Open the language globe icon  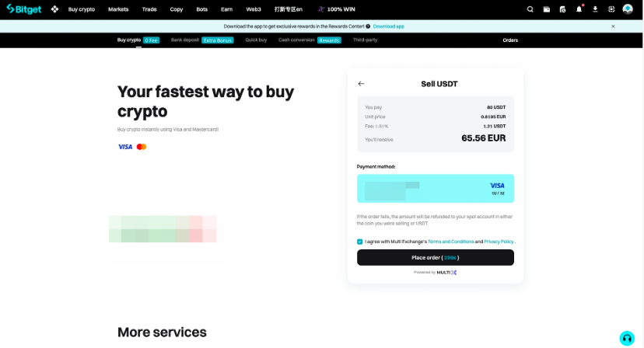pyautogui.click(x=611, y=9)
